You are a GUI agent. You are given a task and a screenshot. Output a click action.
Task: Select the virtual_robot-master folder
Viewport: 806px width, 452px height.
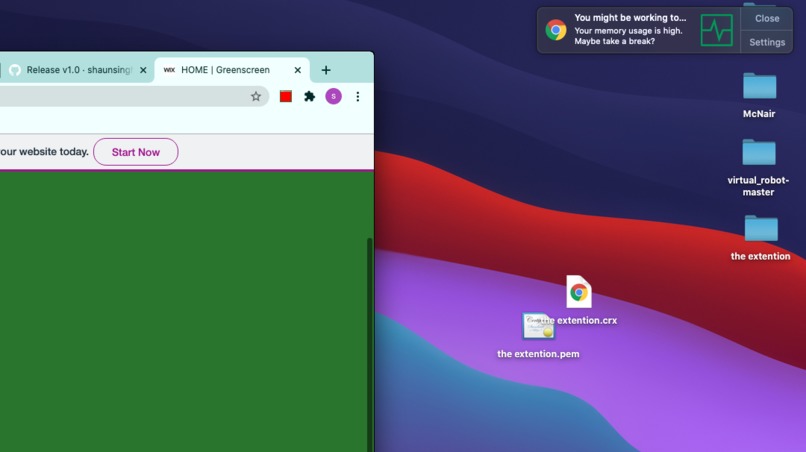pyautogui.click(x=759, y=152)
